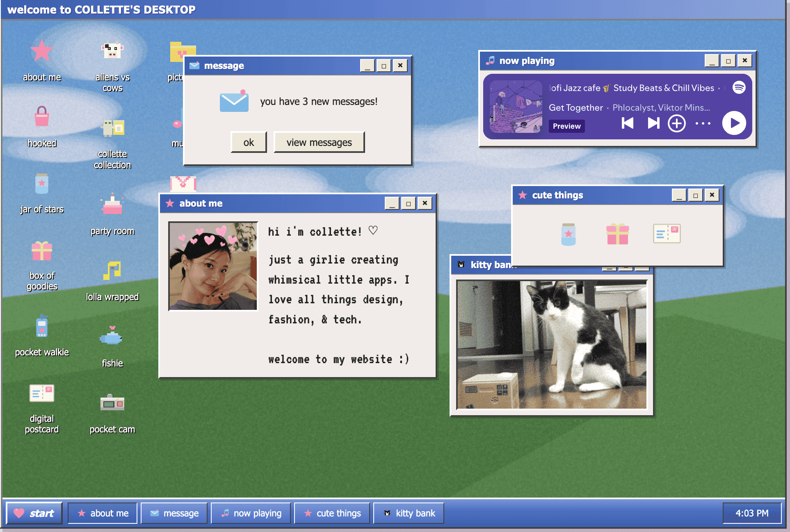Close the cute things window
The image size is (790, 532).
click(x=712, y=195)
